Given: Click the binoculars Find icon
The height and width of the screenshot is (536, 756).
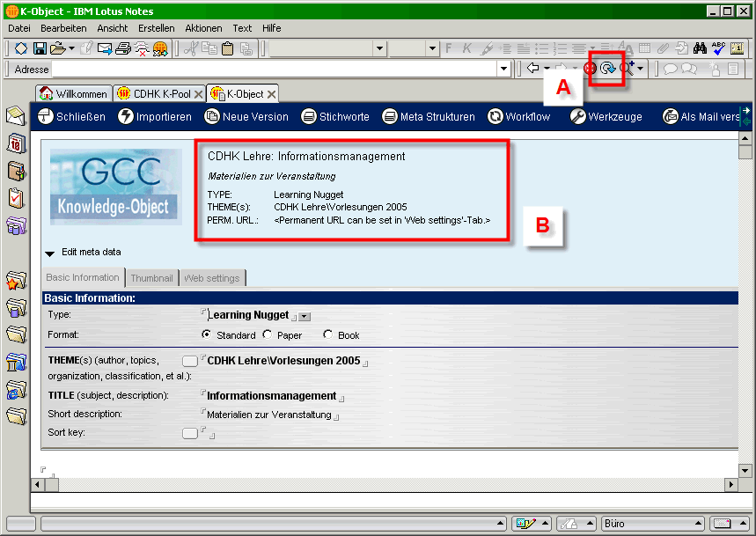Looking at the screenshot, I should point(700,48).
